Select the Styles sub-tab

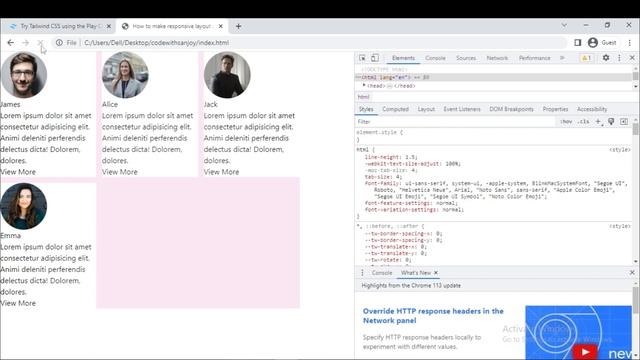pos(366,109)
